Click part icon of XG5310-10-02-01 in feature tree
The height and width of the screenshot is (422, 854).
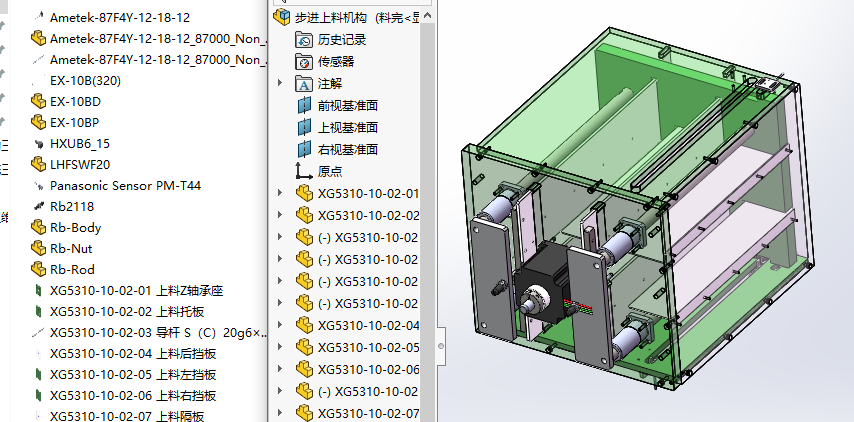304,193
